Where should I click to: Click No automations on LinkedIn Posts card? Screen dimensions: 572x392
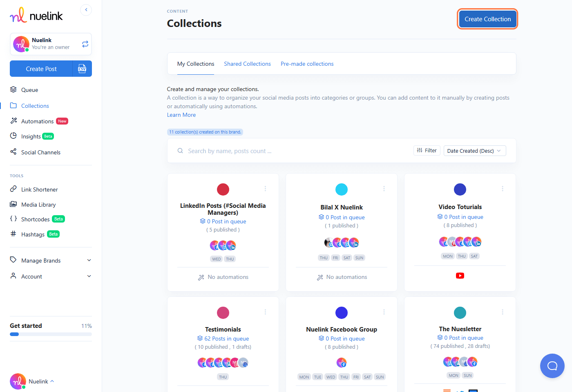tap(223, 277)
